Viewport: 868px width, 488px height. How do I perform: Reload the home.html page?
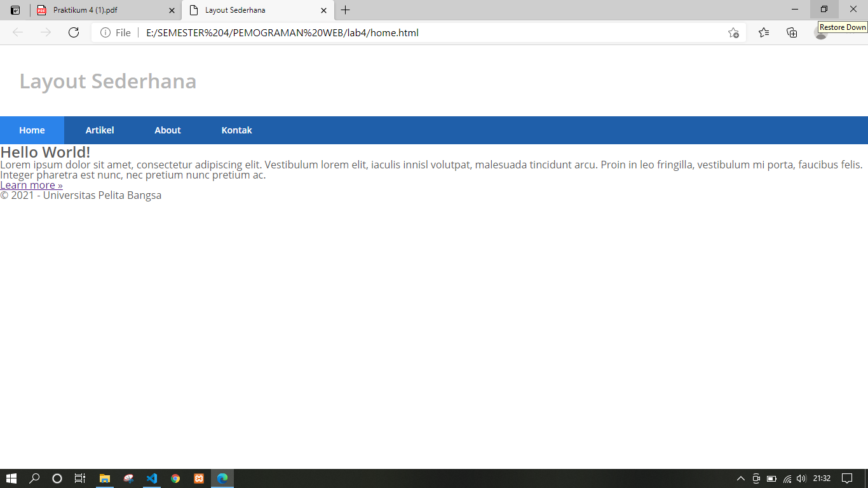pos(74,32)
